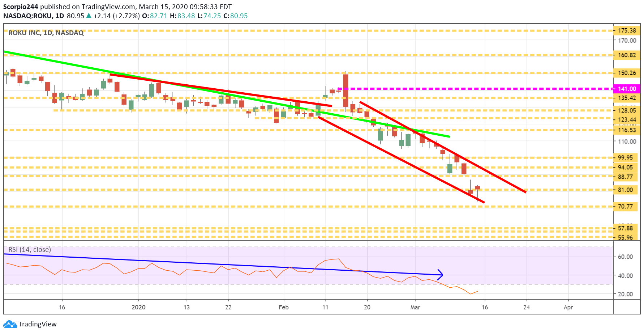Click the tall red candle near 150.26
The height and width of the screenshot is (334, 644).
tap(346, 90)
